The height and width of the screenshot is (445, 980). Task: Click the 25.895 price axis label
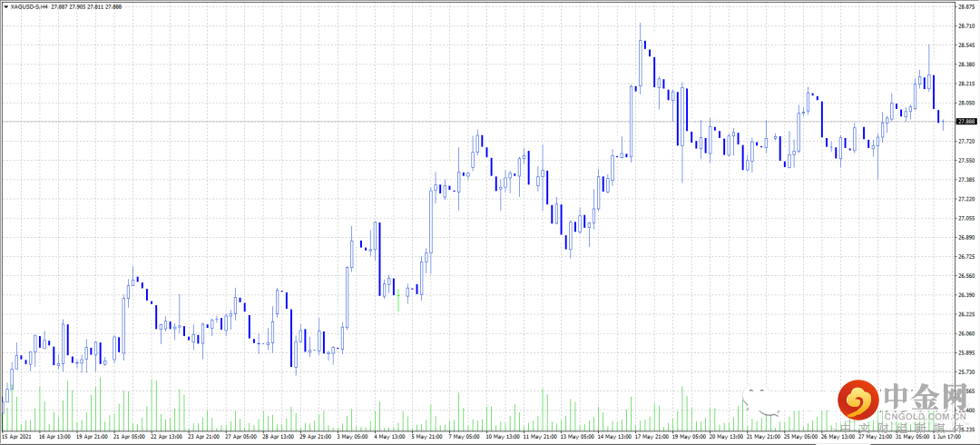coord(965,352)
